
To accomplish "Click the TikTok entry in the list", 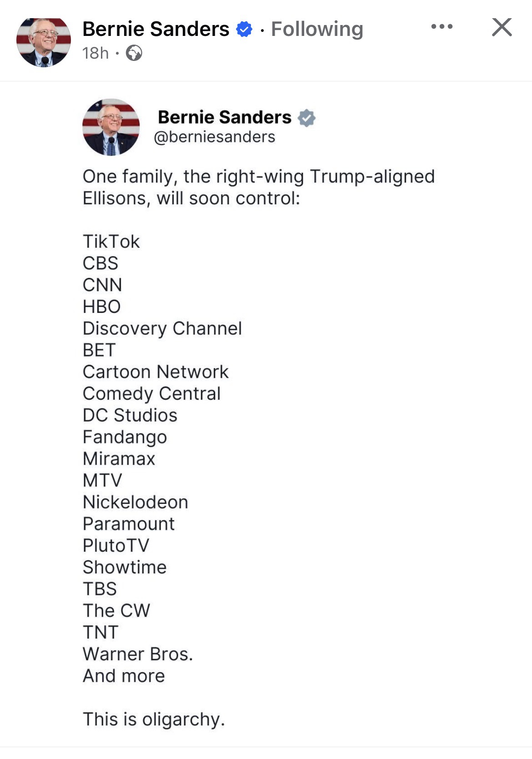I will pos(111,241).
